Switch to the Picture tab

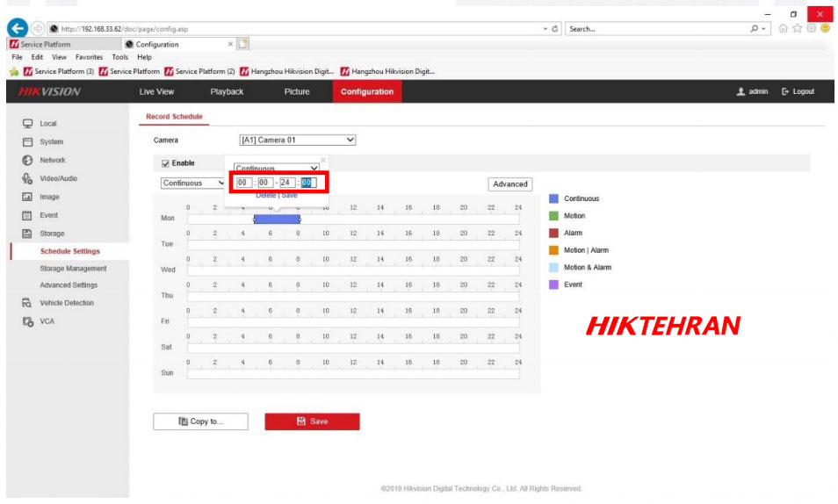pos(297,92)
